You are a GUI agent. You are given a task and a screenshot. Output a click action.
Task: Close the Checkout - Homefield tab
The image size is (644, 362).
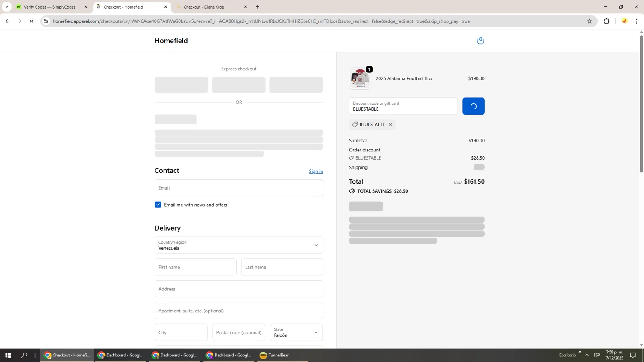click(x=166, y=7)
